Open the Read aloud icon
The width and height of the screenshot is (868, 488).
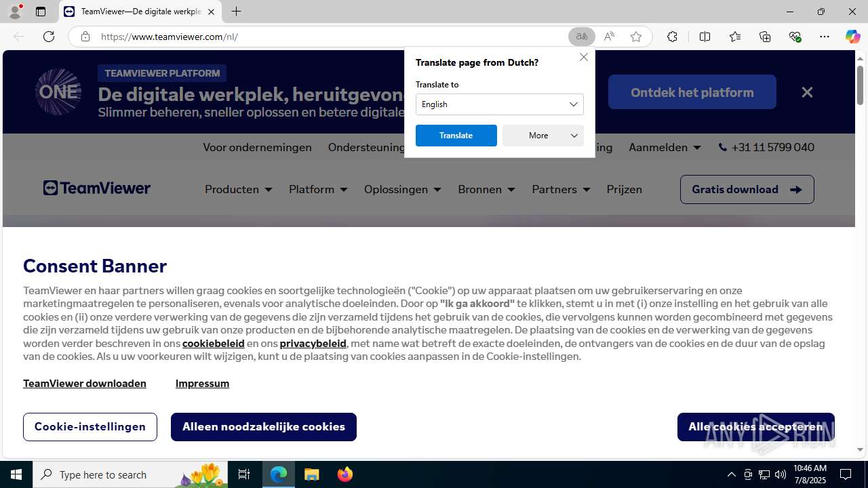click(609, 37)
